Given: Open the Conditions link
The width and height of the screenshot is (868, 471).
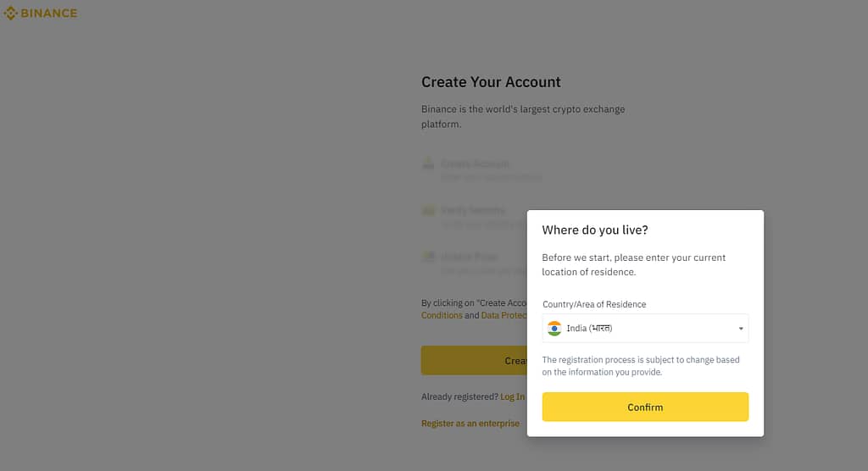Looking at the screenshot, I should coord(442,315).
